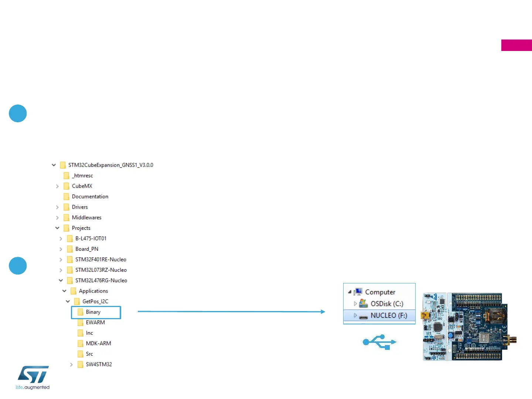
Task: Collapse the Projects folder
Action: point(57,228)
